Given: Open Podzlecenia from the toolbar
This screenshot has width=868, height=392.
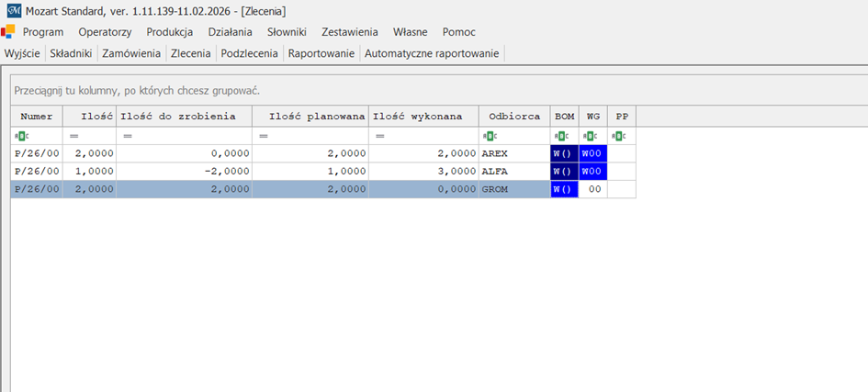Looking at the screenshot, I should [250, 53].
